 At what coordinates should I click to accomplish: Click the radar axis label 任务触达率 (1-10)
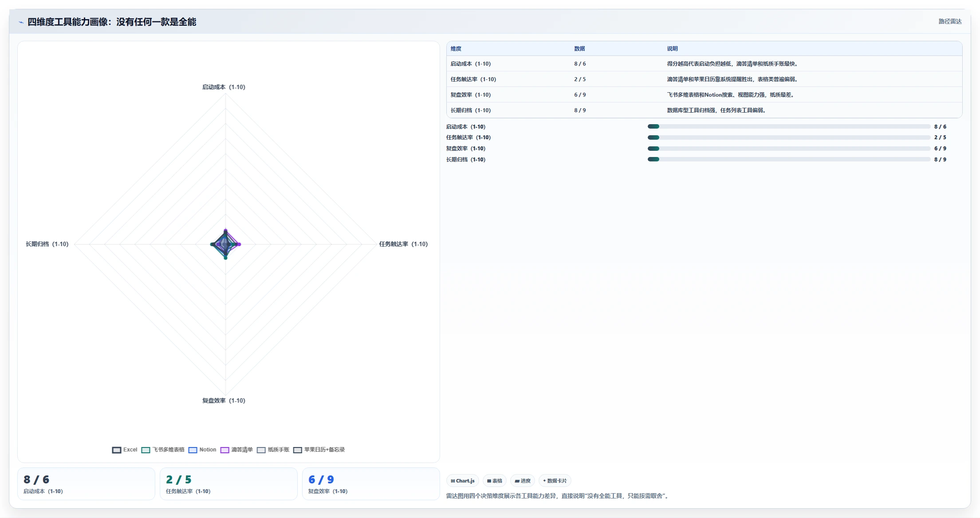(403, 244)
